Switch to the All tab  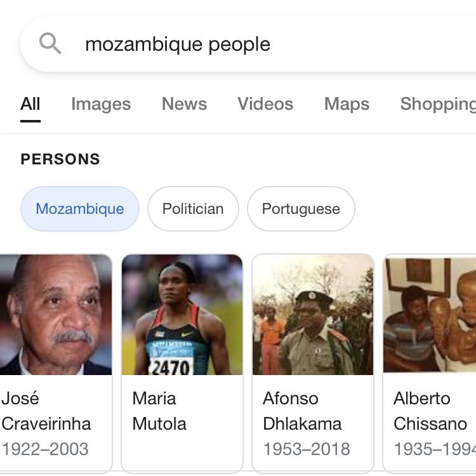pyautogui.click(x=30, y=104)
